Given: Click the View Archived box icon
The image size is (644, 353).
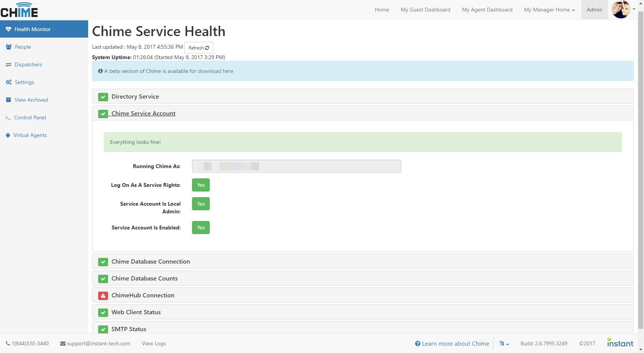Looking at the screenshot, I should (8, 100).
